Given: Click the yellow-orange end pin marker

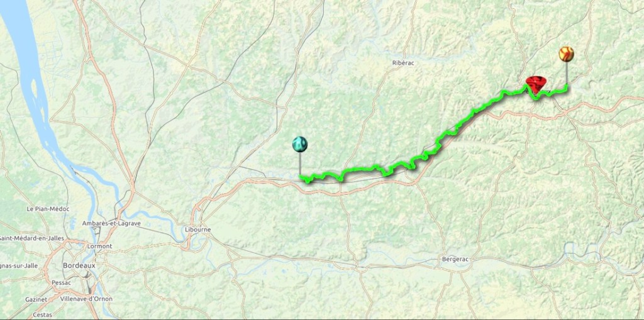Looking at the screenshot, I should [x=566, y=54].
